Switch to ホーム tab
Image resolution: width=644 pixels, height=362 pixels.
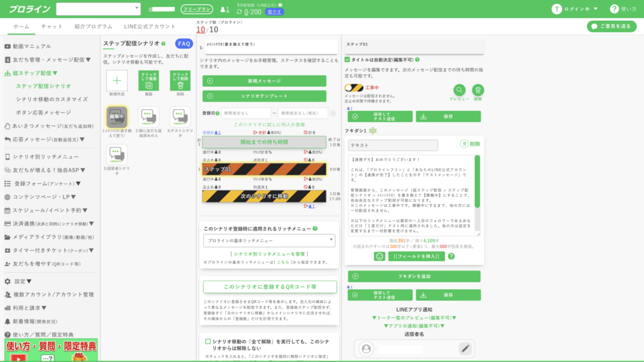[21, 26]
